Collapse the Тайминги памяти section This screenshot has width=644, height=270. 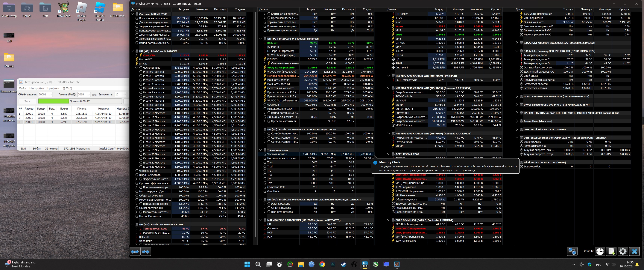pos(260,150)
